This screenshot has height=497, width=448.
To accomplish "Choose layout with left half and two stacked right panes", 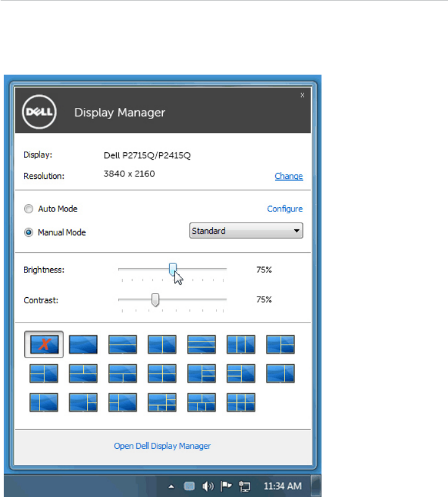I will 280,344.
